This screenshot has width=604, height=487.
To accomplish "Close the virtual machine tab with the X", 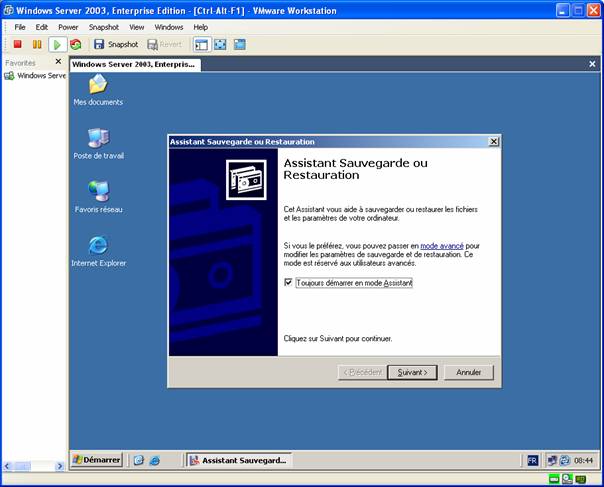I will pyautogui.click(x=592, y=64).
